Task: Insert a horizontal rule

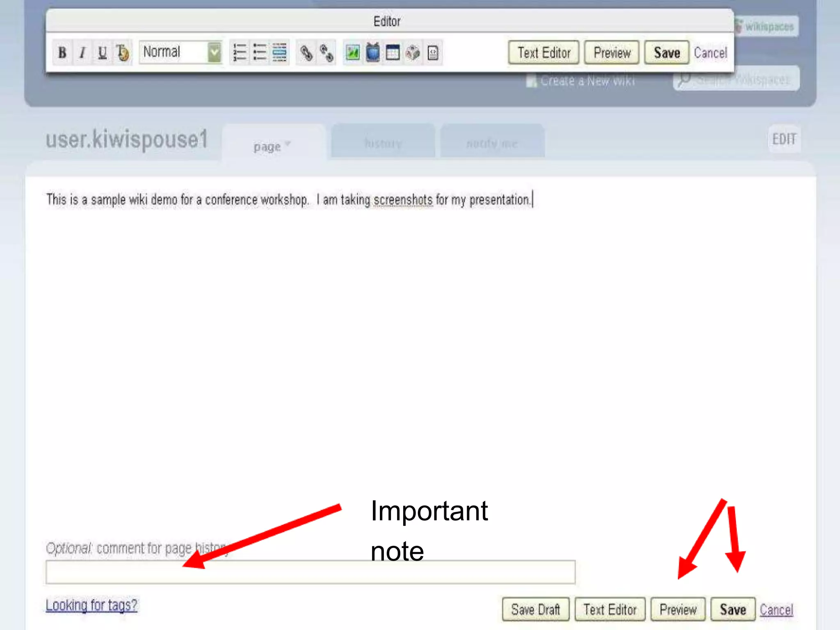Action: [x=280, y=52]
